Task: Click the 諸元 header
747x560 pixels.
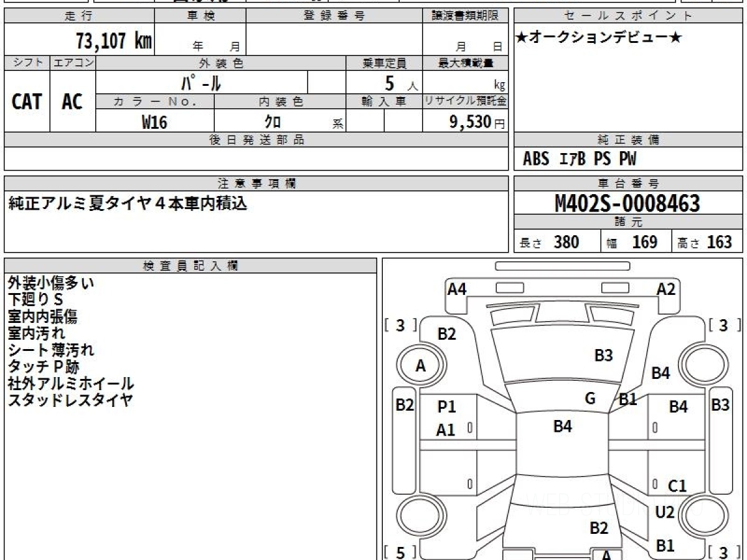Action: [628, 222]
